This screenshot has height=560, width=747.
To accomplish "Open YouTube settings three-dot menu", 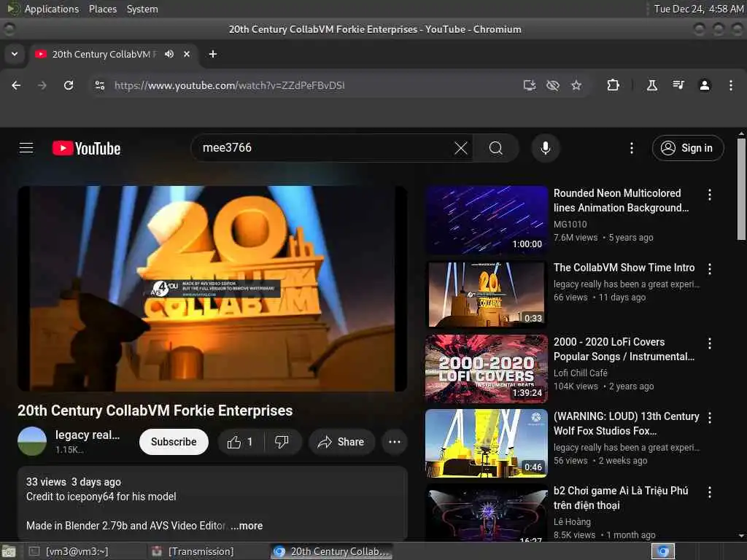I will pos(632,148).
